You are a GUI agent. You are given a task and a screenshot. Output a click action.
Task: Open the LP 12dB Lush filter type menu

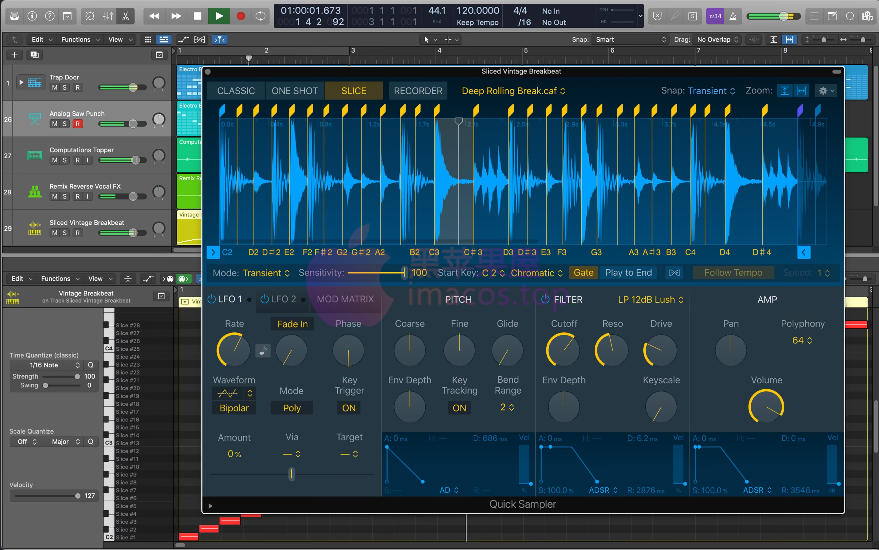(651, 300)
